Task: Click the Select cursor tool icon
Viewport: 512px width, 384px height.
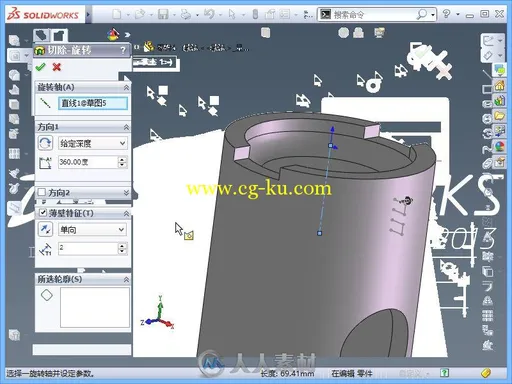Action: coord(232,14)
